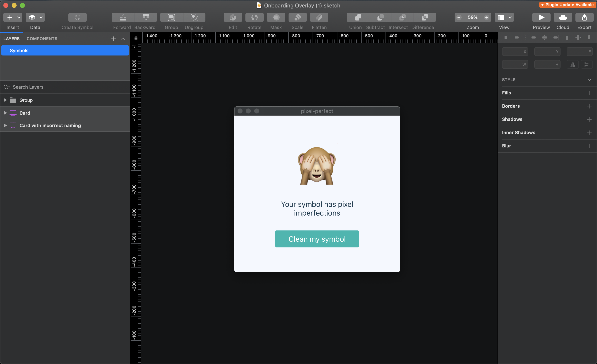Click the Create Symbol icon
The height and width of the screenshot is (364, 597).
tap(77, 17)
